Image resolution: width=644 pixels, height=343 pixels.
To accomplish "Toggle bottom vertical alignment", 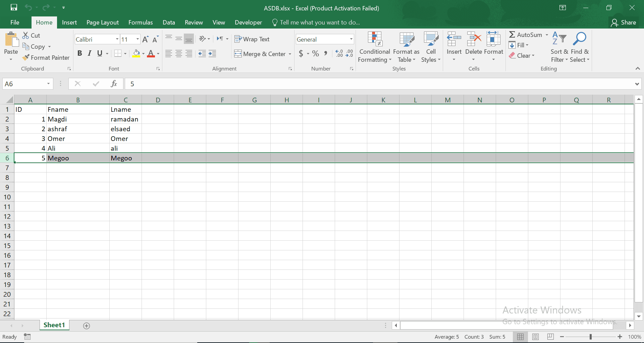I will tap(189, 39).
